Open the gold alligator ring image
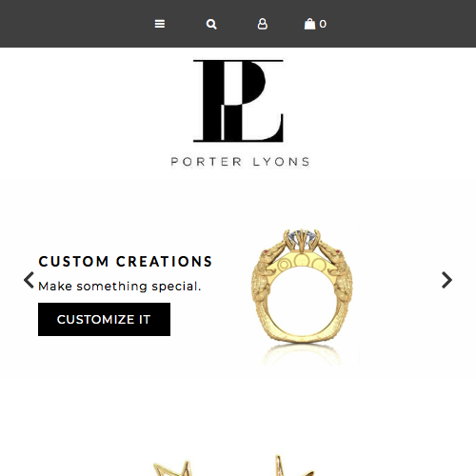476x476 pixels. (302, 286)
